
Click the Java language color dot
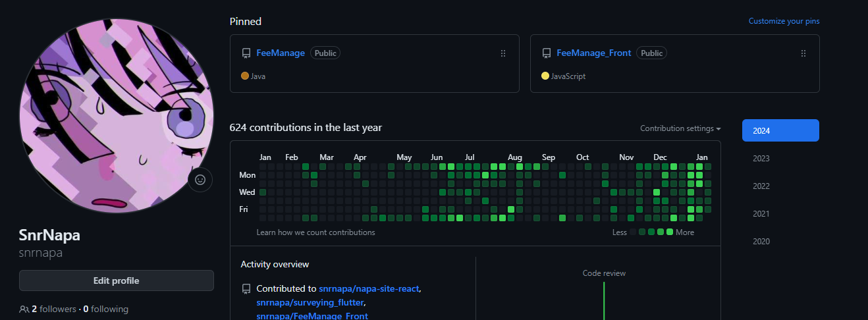point(245,76)
